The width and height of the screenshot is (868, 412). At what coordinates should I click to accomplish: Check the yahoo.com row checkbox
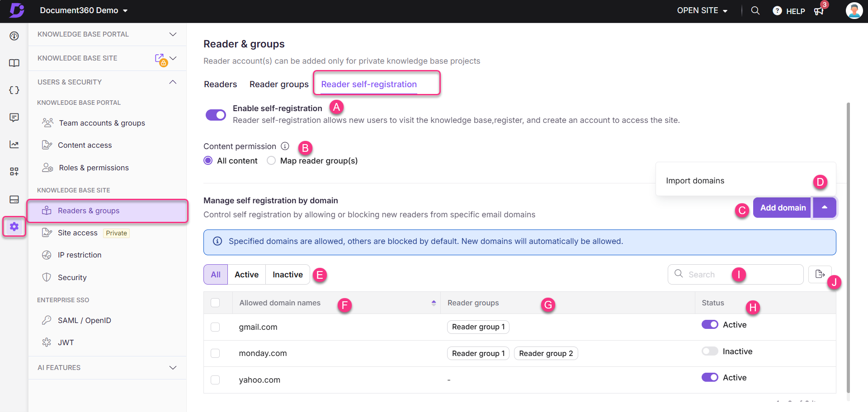coord(215,380)
